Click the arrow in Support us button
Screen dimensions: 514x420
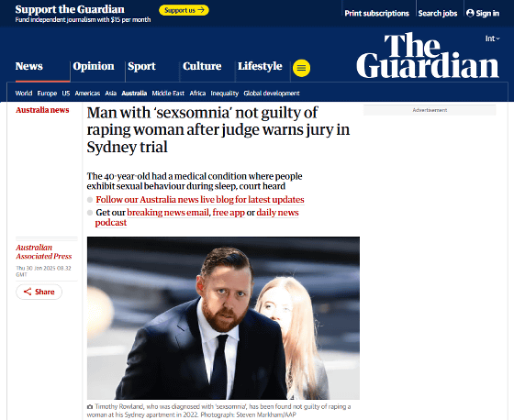click(201, 10)
